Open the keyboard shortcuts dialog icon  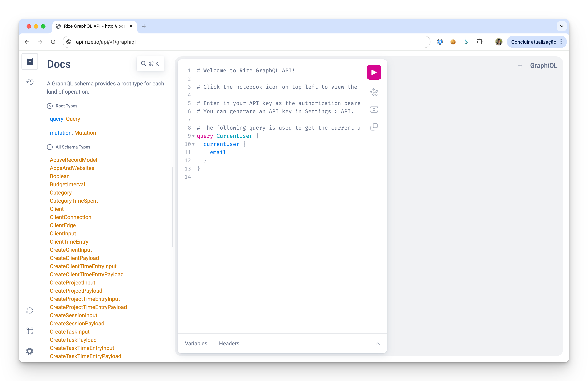[x=30, y=331]
